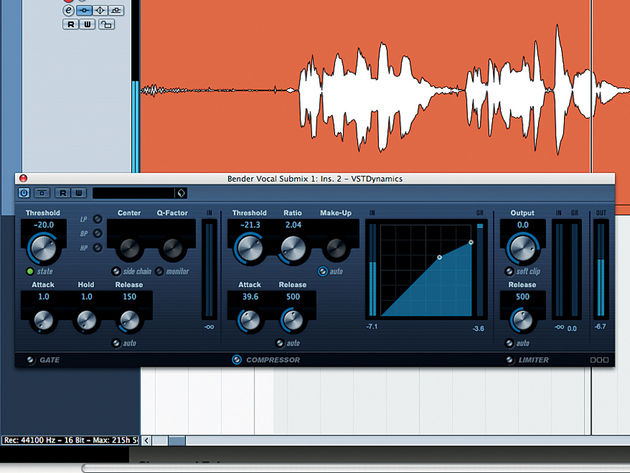Toggle the VSTDynamics plugin power/bypass button
Viewport: 630px width, 473px height.
coord(24,193)
